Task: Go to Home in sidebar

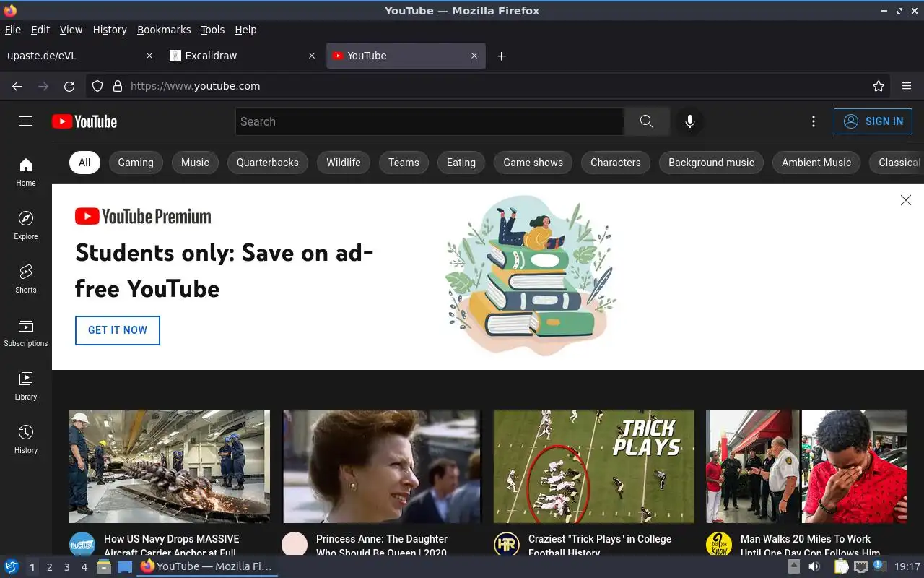Action: pyautogui.click(x=26, y=172)
